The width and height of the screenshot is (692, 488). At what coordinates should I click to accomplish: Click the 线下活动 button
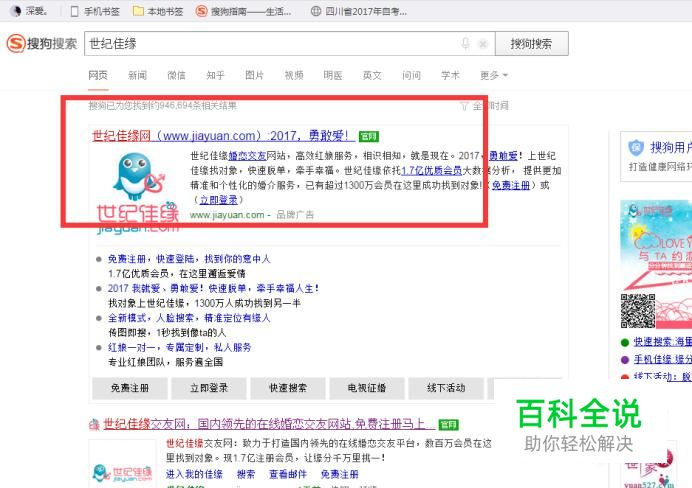(446, 388)
